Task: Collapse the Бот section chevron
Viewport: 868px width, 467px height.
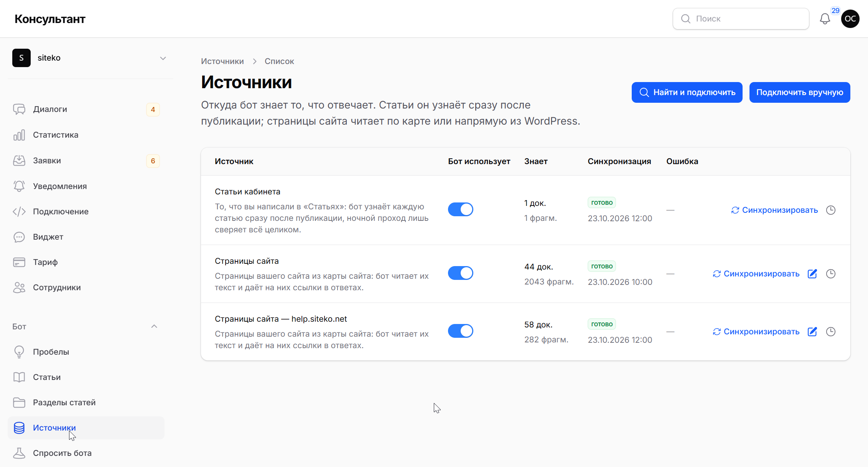Action: [x=154, y=326]
